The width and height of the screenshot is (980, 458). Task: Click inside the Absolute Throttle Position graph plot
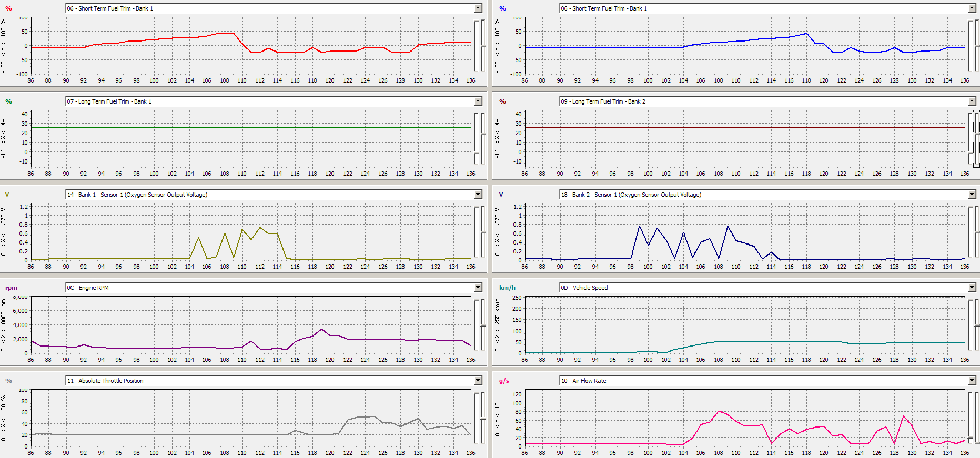(251, 418)
